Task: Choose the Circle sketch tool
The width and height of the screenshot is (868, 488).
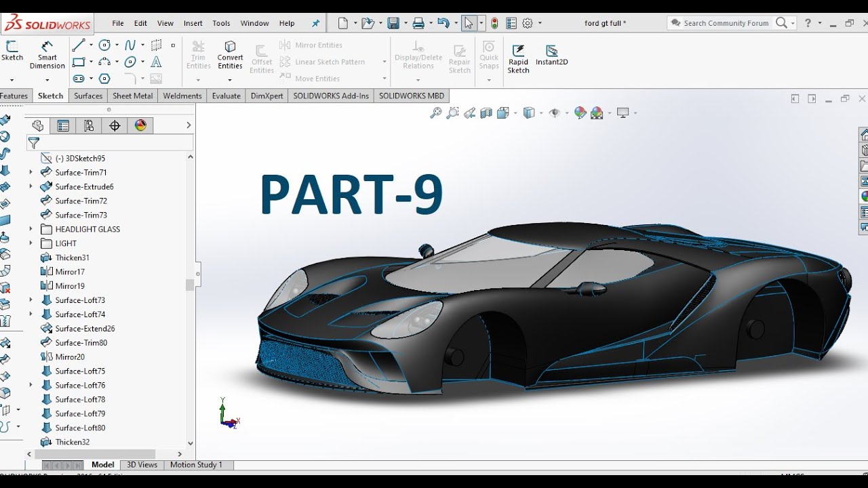Action: (104, 45)
